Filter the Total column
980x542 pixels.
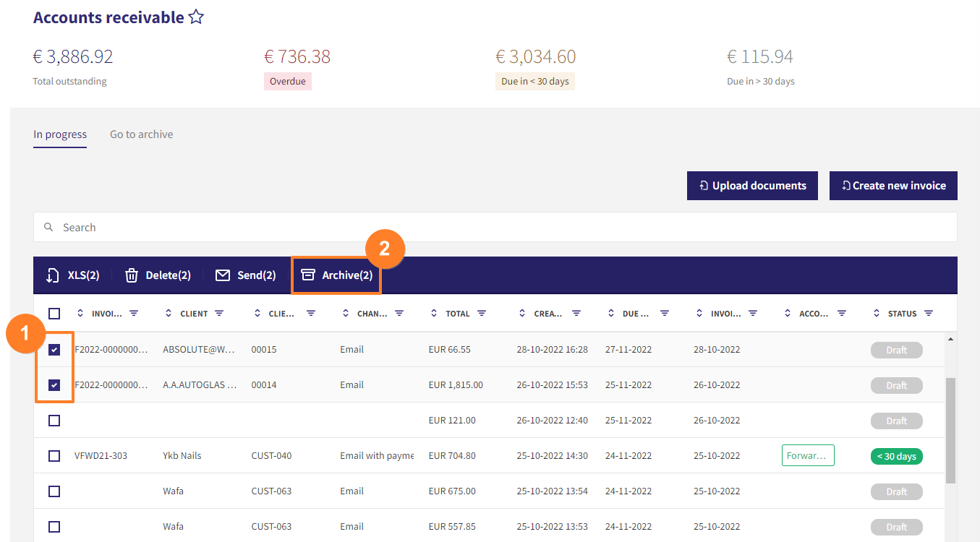(482, 314)
